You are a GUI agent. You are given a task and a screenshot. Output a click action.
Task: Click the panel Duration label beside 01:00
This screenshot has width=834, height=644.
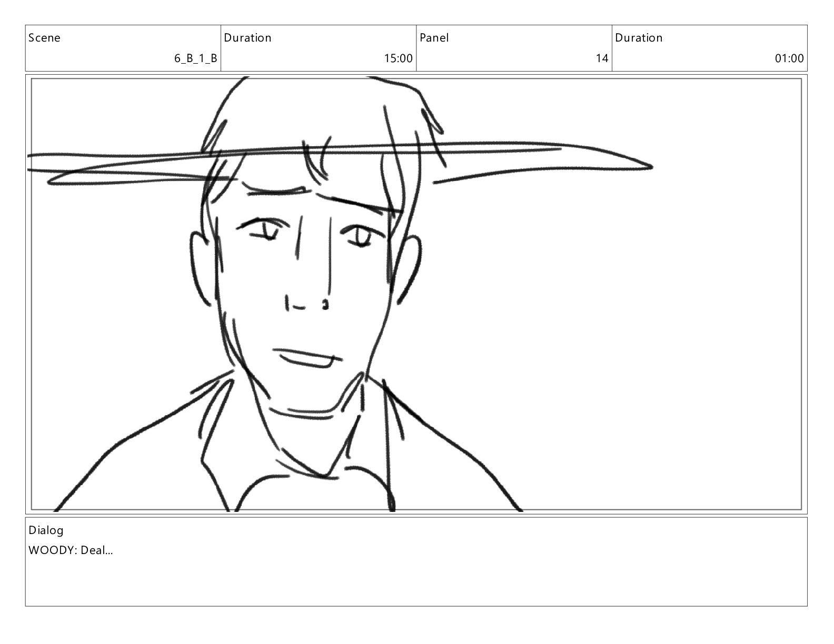(x=639, y=38)
